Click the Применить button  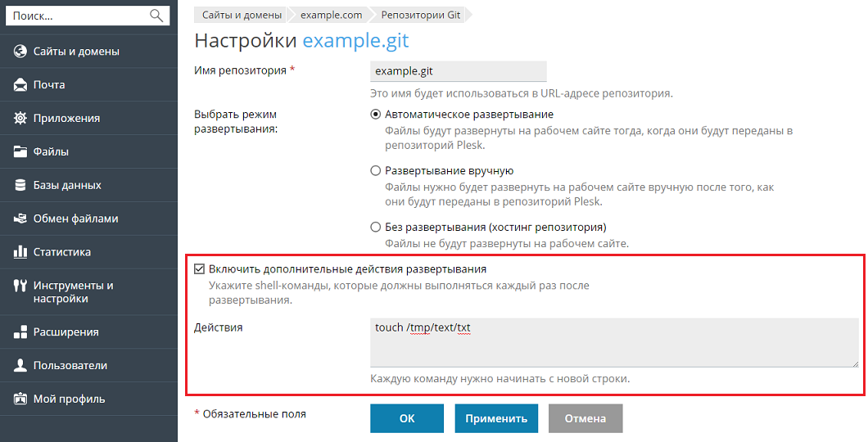[496, 418]
